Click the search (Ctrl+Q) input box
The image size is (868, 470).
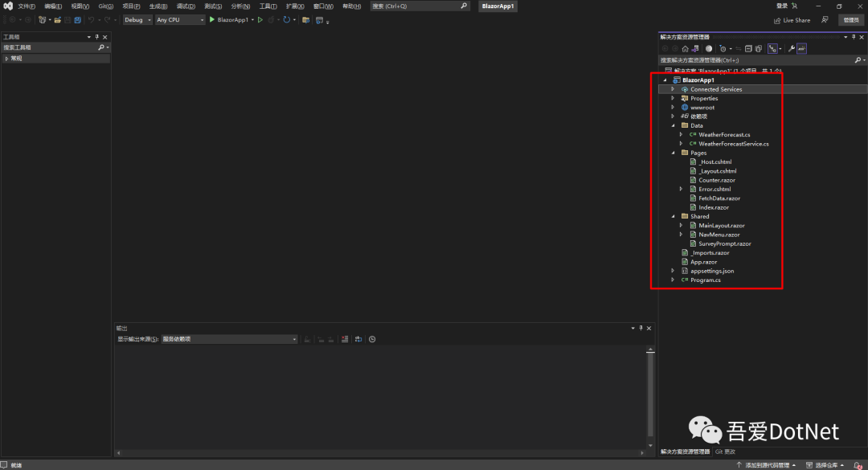[x=420, y=6]
